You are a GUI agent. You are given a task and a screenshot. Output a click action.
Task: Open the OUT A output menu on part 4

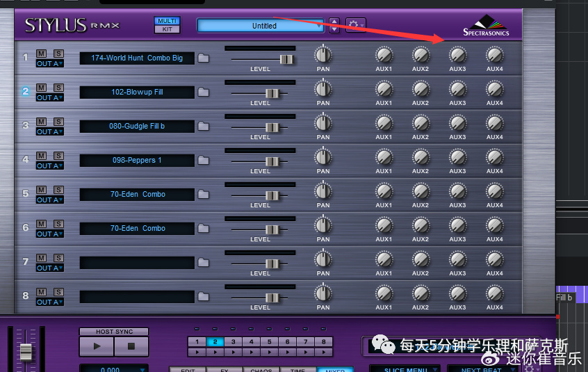50,166
